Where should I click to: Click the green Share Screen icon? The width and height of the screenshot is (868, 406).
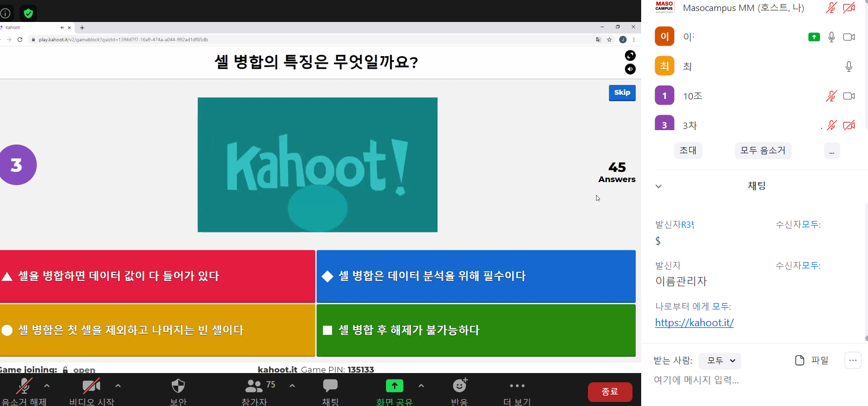point(395,386)
